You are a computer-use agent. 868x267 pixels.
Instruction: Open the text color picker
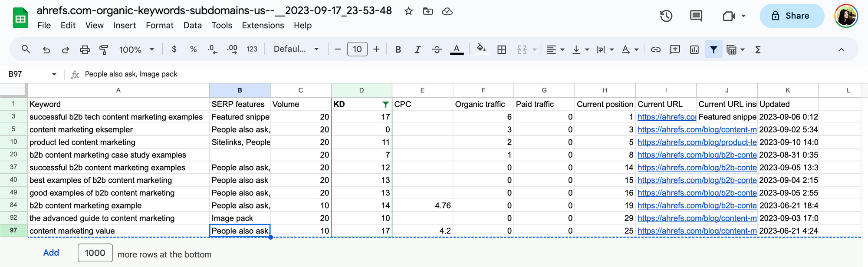click(457, 49)
